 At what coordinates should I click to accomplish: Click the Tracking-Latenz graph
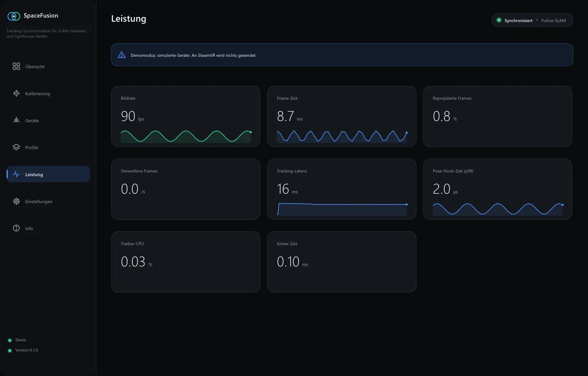click(342, 209)
